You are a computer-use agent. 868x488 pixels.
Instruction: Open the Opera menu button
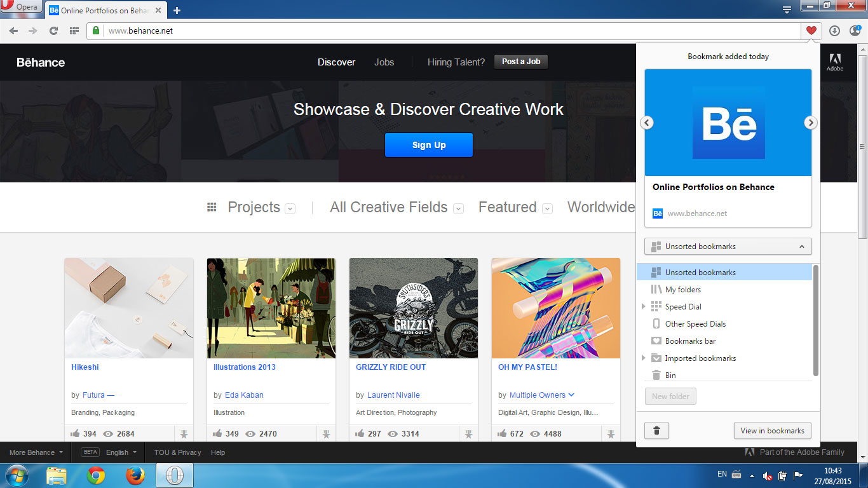coord(21,8)
